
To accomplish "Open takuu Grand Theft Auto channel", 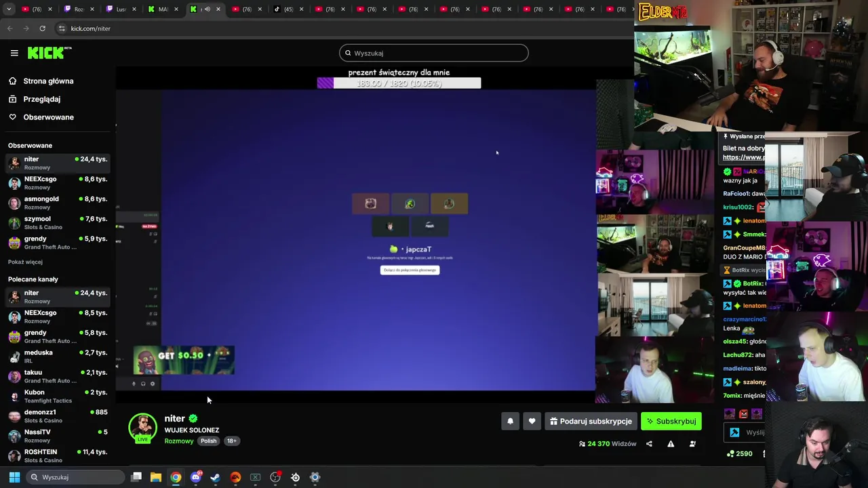I will pyautogui.click(x=58, y=376).
